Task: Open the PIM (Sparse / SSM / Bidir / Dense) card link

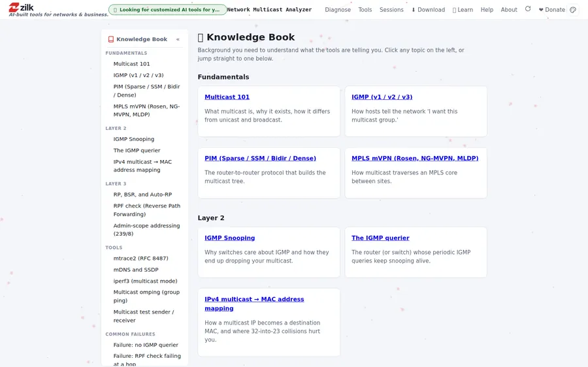Action: coord(260,158)
